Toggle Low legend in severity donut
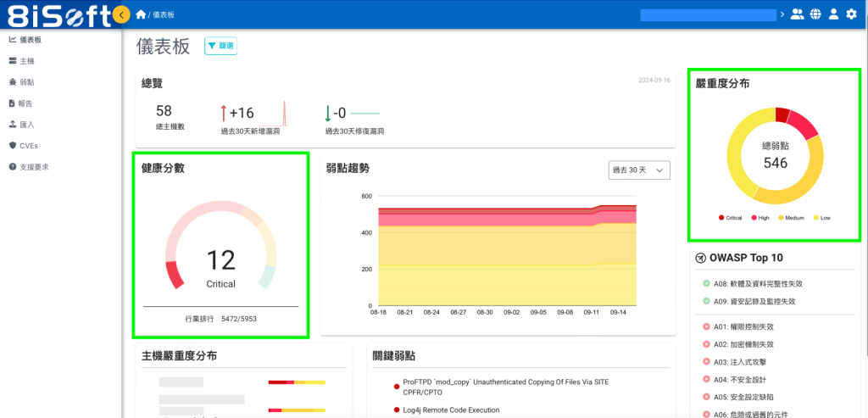 pos(821,218)
